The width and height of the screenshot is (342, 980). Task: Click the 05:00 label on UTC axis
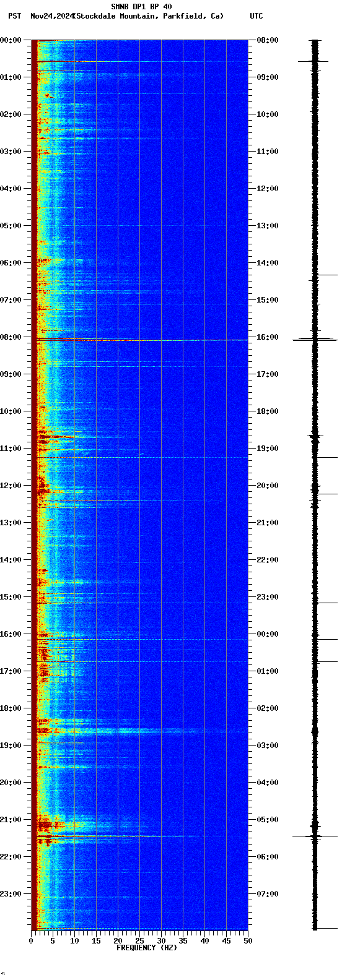268,820
